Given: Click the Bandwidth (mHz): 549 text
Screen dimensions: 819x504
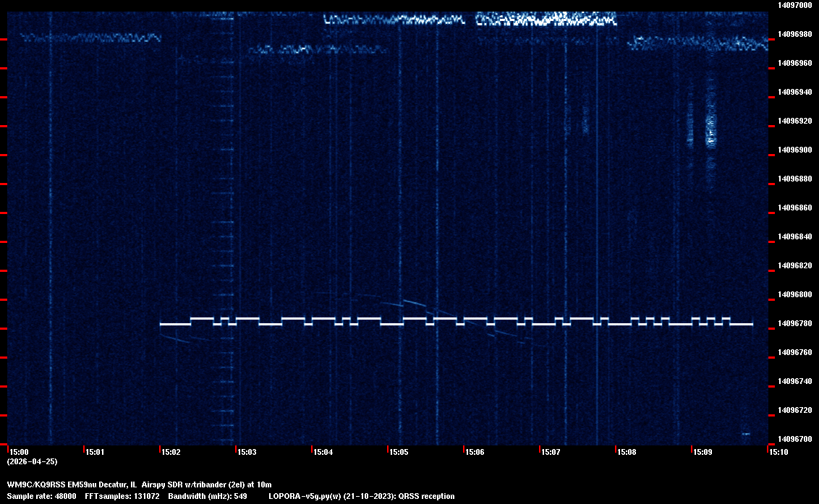Looking at the screenshot, I should click(x=207, y=496).
